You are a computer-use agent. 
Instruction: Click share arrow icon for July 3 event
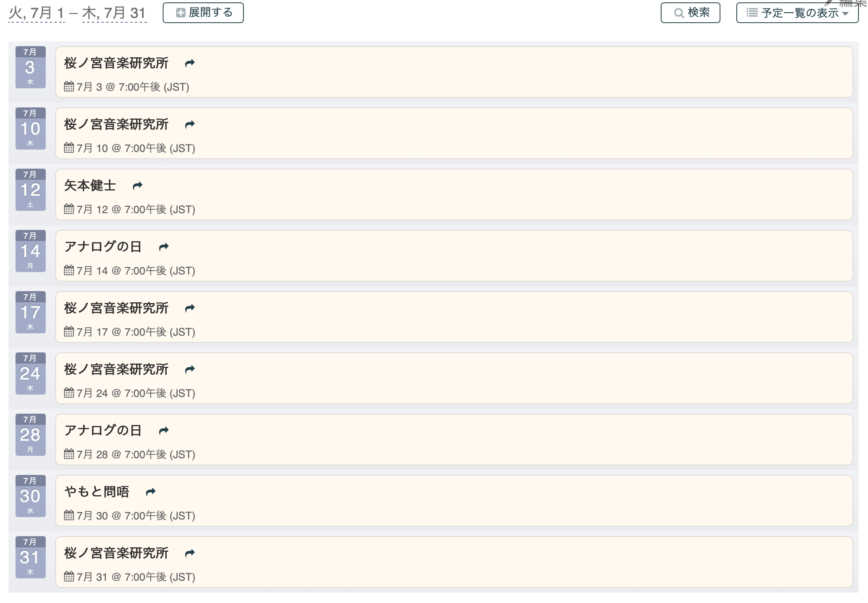(x=190, y=63)
